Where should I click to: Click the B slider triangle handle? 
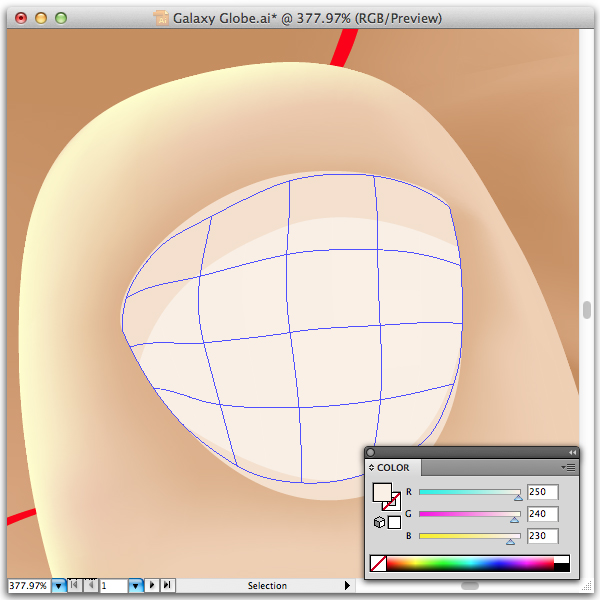(x=510, y=542)
